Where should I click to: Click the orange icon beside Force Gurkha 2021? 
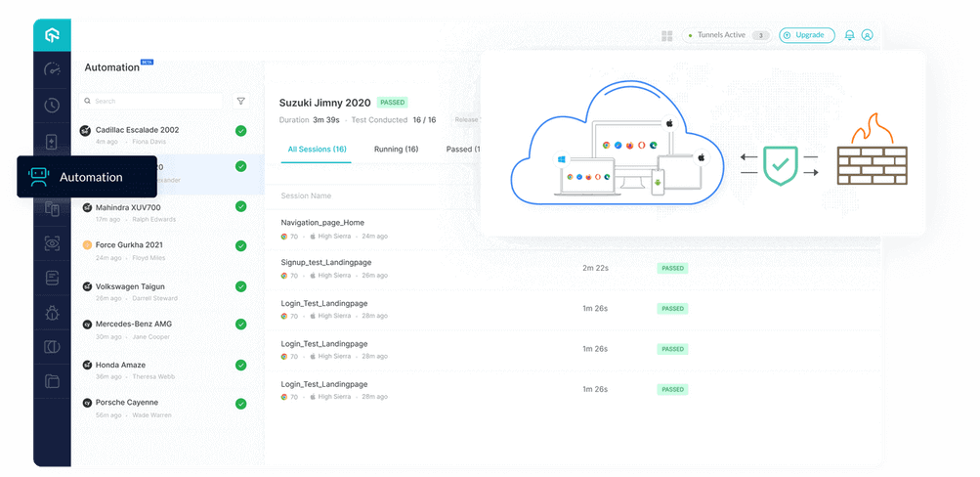pyautogui.click(x=87, y=245)
